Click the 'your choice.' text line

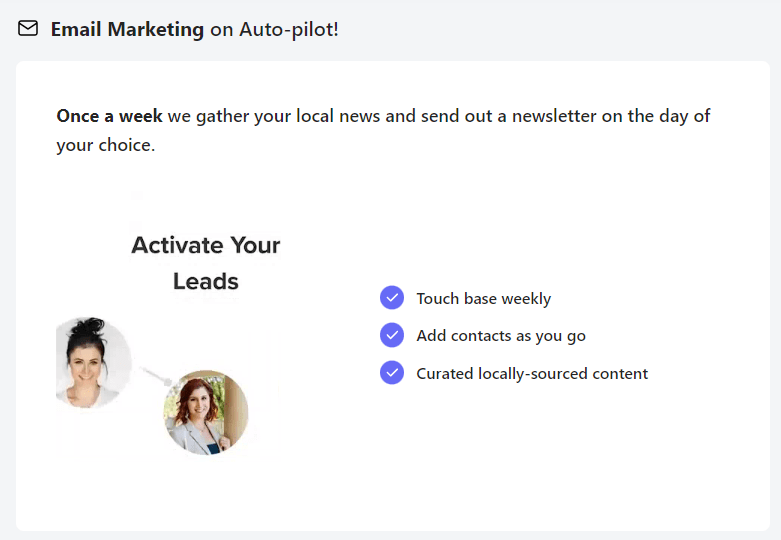[105, 145]
